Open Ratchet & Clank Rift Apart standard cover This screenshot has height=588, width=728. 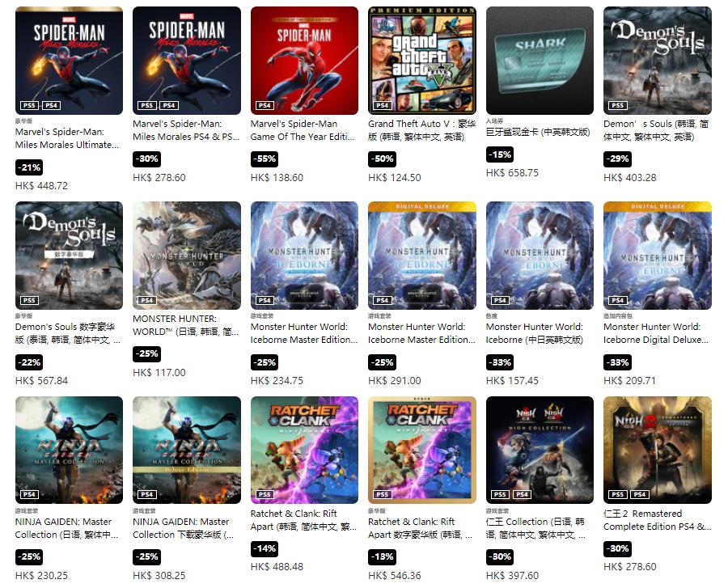(x=304, y=450)
